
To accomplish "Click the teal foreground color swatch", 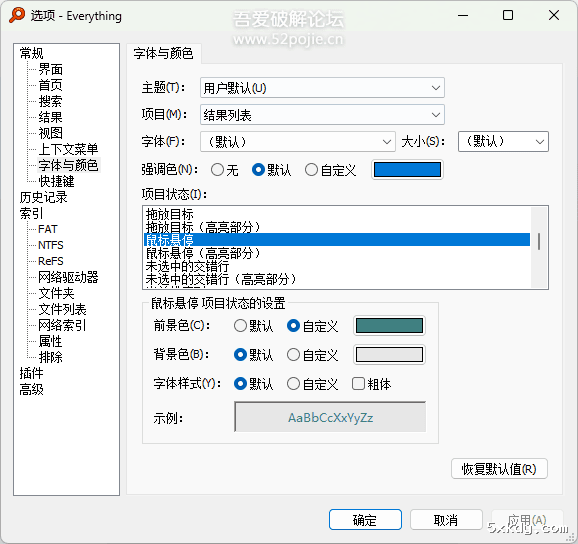I will [x=389, y=326].
